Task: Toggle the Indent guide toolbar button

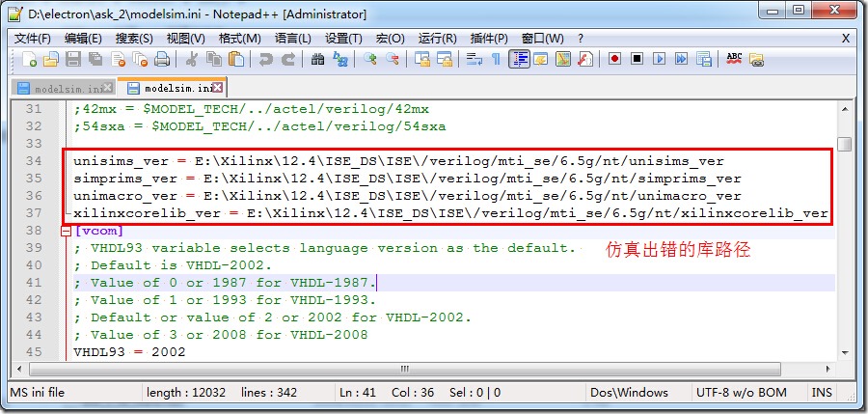Action: click(519, 59)
